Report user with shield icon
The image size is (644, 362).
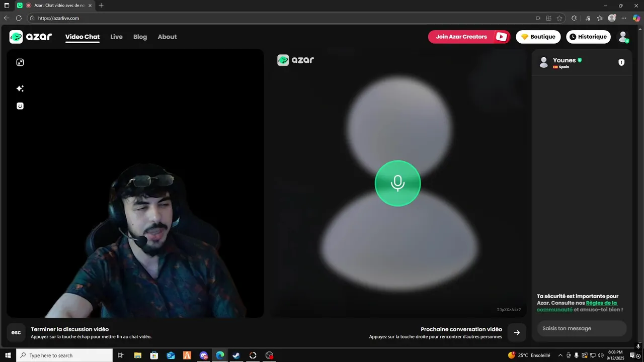point(621,62)
